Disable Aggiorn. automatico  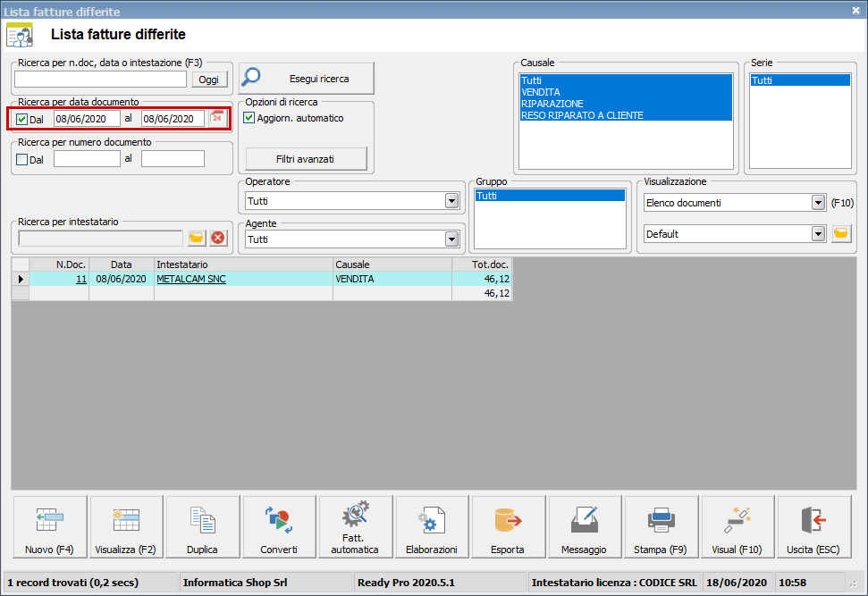[x=248, y=118]
